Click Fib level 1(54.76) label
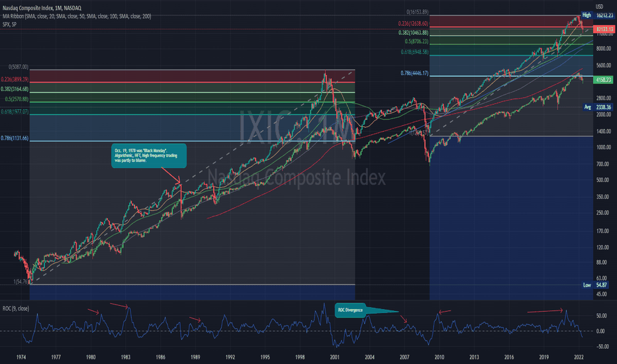Image resolution: width=617 pixels, height=364 pixels. tap(21, 281)
